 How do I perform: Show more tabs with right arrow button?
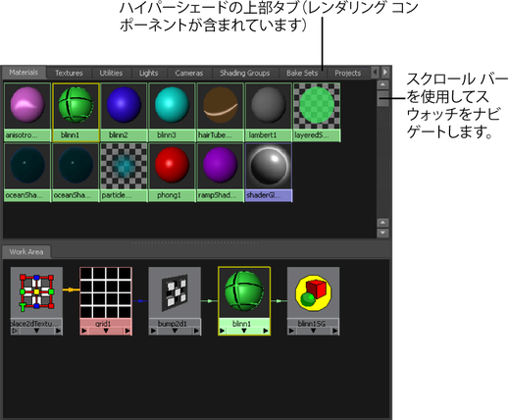[385, 72]
